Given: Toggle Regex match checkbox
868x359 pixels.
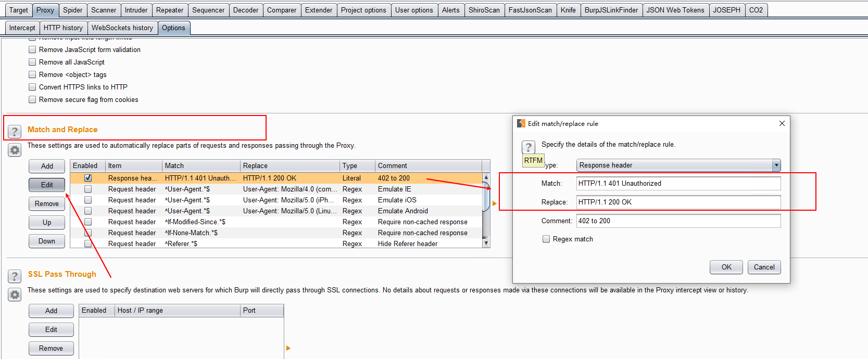Looking at the screenshot, I should pyautogui.click(x=546, y=239).
